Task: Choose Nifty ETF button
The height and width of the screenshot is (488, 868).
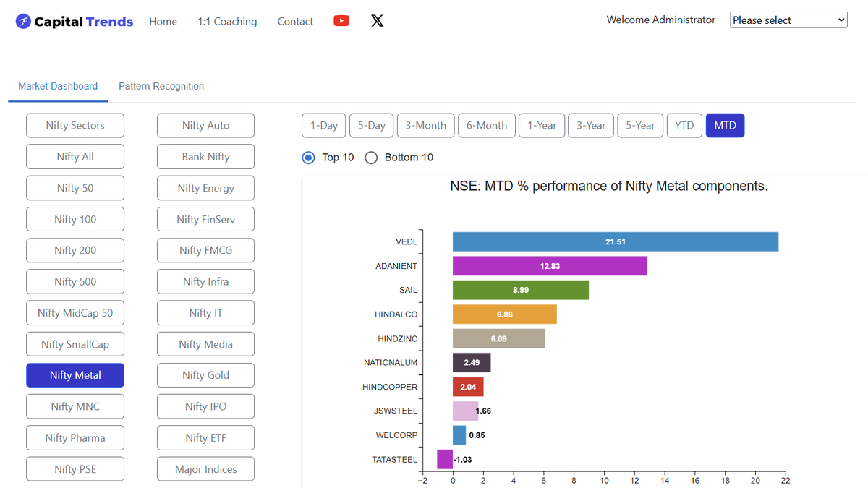Action: tap(206, 437)
